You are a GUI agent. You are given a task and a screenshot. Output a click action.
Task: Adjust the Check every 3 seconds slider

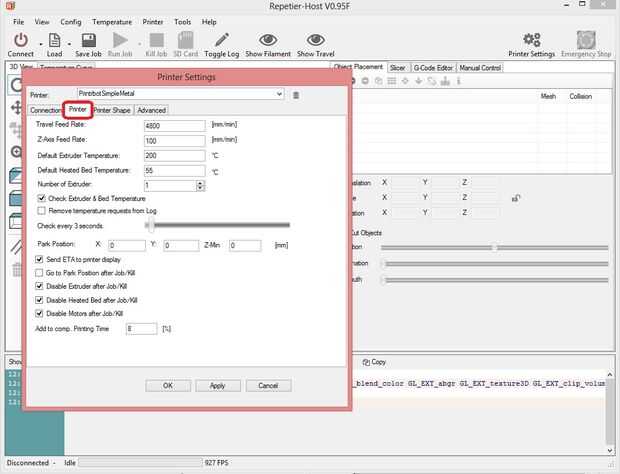pyautogui.click(x=217, y=225)
